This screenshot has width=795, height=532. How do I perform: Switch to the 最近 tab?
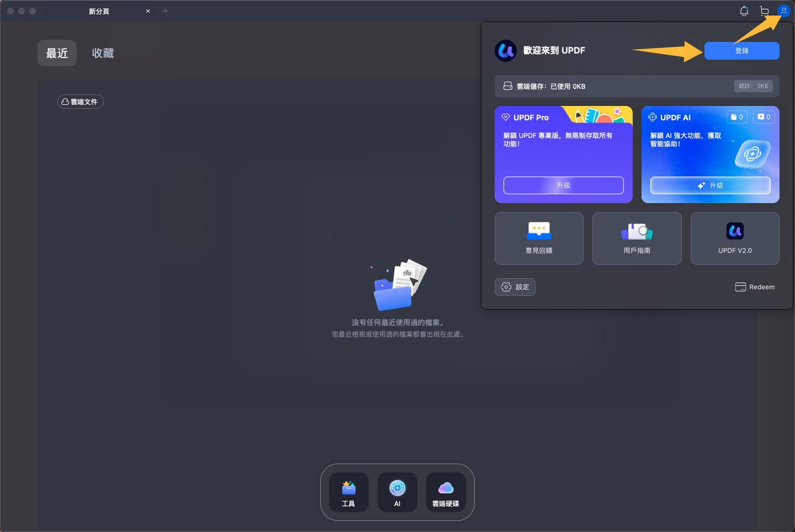tap(57, 53)
